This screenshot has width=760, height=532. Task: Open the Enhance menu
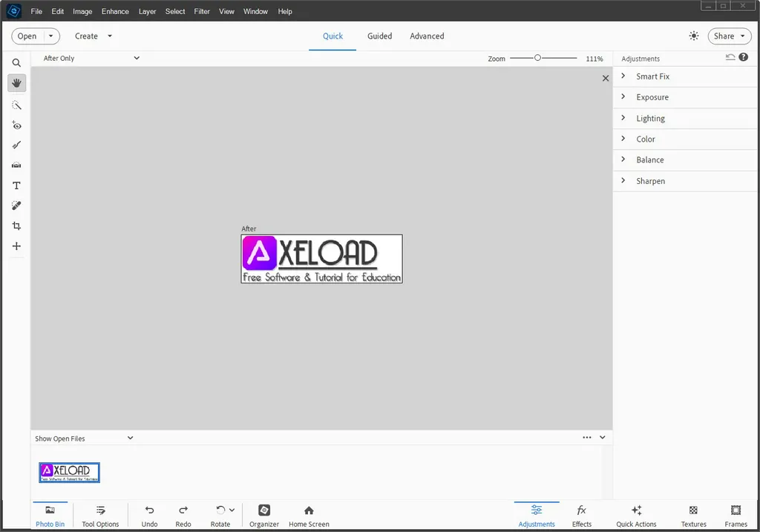(x=115, y=11)
